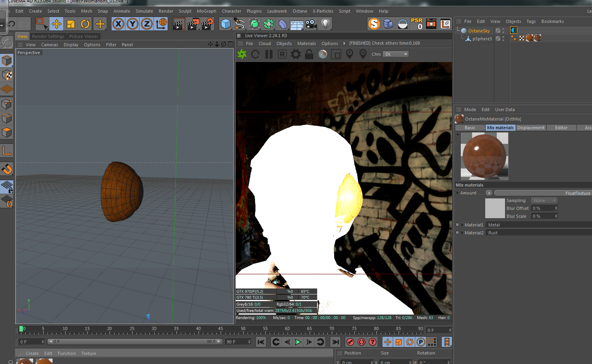Enable clay mode sphere in Live Viewer
Image resolution: width=592 pixels, height=364 pixels.
[x=323, y=54]
